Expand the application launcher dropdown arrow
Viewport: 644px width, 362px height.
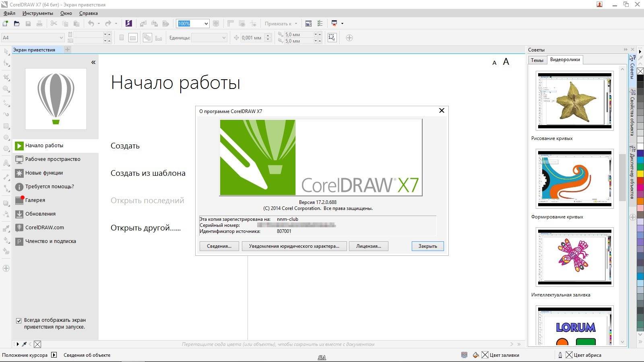342,24
